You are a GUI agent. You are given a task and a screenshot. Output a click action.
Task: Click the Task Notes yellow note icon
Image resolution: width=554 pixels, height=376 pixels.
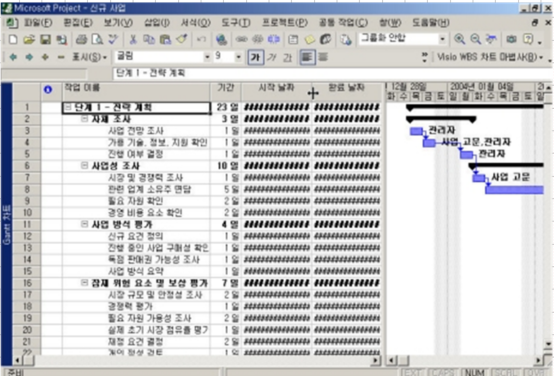pos(309,39)
